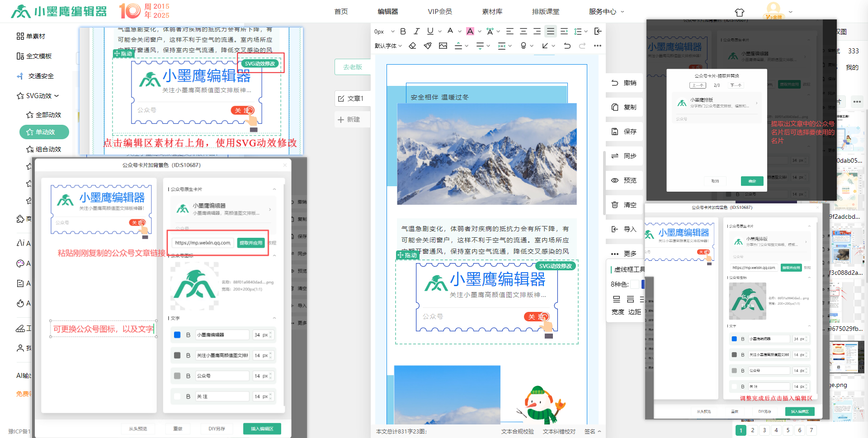868x438 pixels.
Task: Open the VIP会员 nav item
Action: [x=440, y=12]
